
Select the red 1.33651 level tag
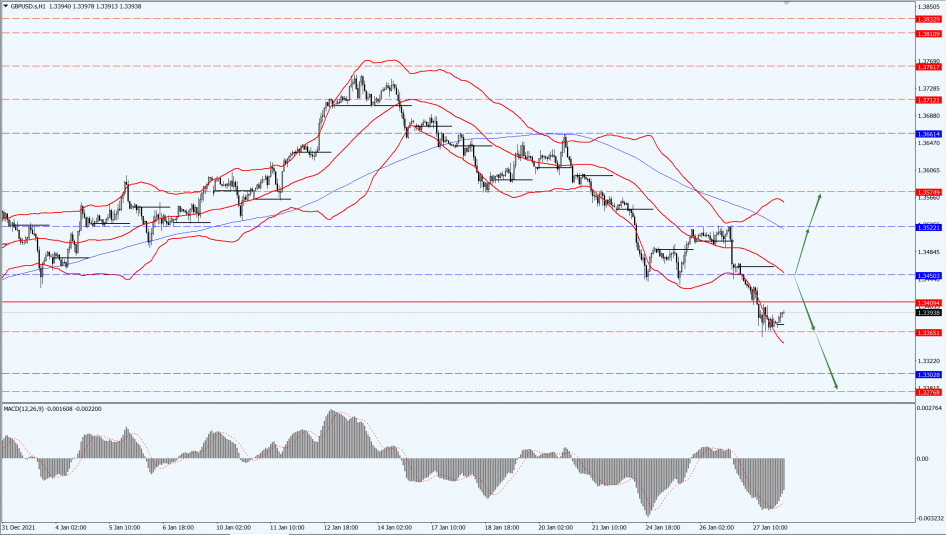point(928,331)
